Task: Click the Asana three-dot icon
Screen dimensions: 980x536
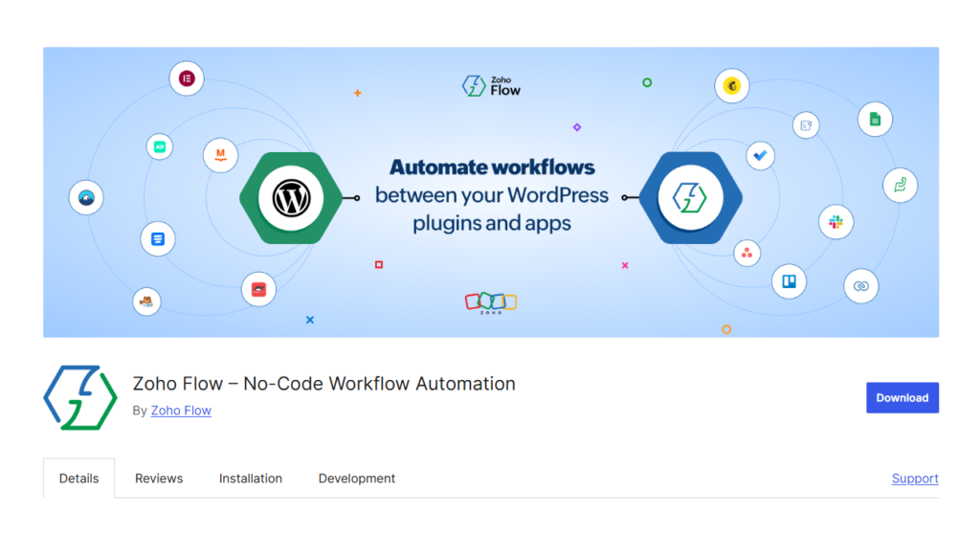Action: tap(746, 253)
